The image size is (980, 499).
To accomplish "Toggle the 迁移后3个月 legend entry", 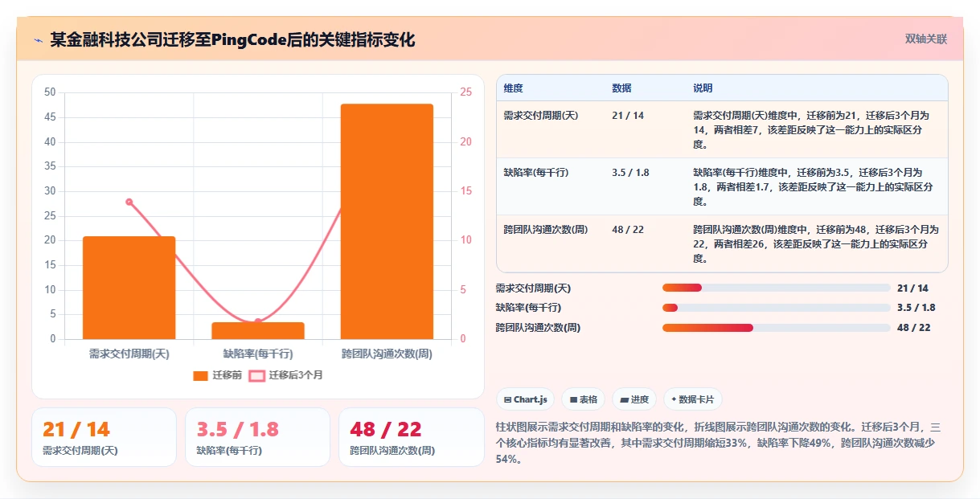I will (285, 375).
